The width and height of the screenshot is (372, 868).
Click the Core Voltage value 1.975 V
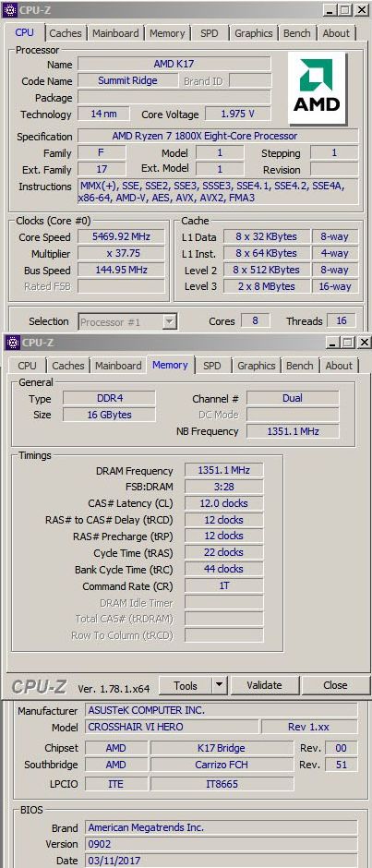[x=238, y=114]
